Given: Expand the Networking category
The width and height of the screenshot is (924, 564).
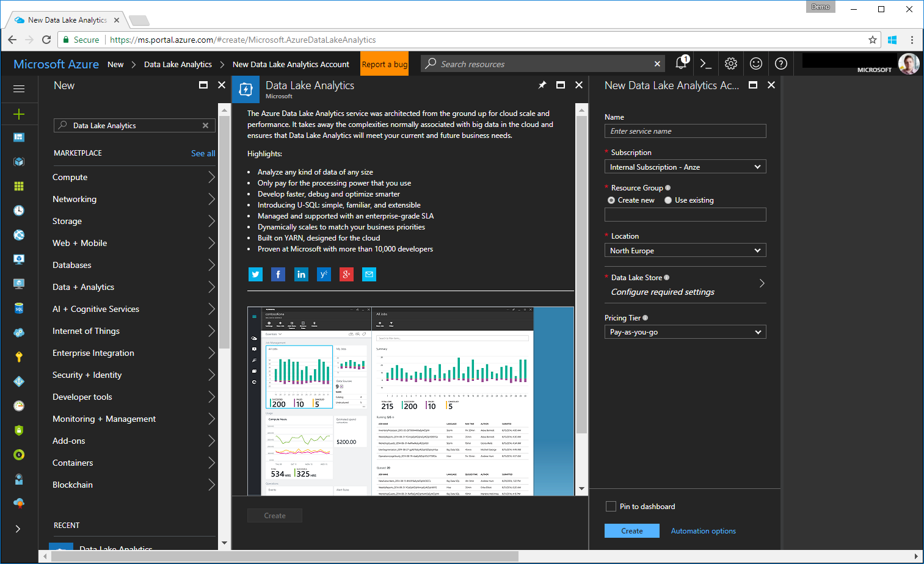Looking at the screenshot, I should tap(134, 199).
